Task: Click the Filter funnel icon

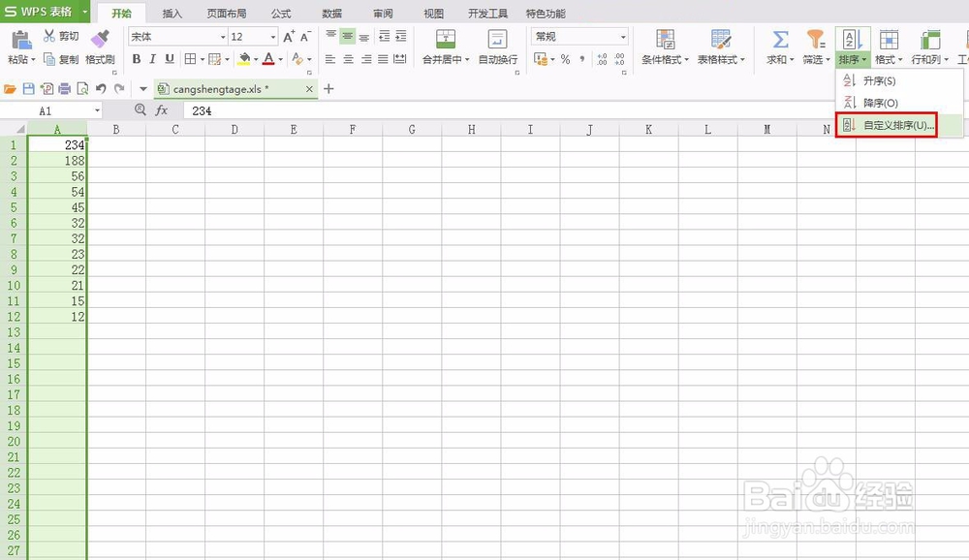Action: [x=816, y=40]
